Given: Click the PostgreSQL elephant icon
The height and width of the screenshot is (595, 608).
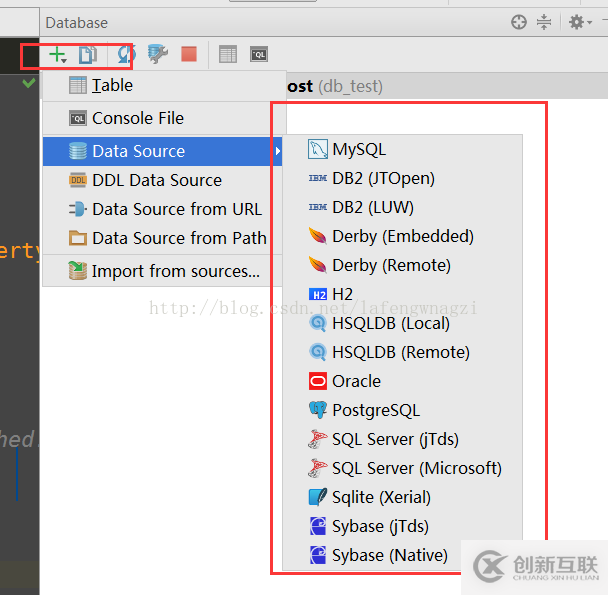Looking at the screenshot, I should pyautogui.click(x=318, y=410).
